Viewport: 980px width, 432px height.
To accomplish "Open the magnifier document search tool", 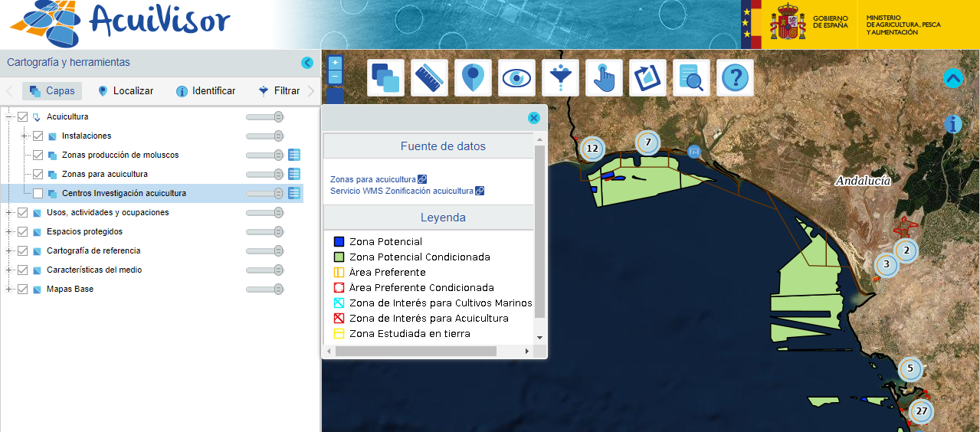I will [691, 77].
